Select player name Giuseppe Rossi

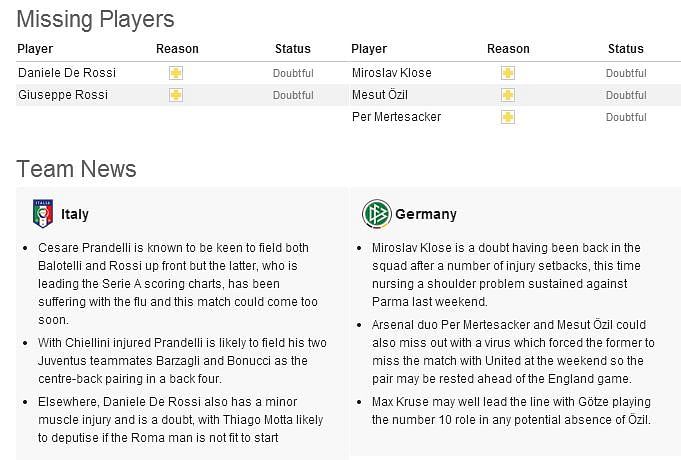(x=63, y=95)
